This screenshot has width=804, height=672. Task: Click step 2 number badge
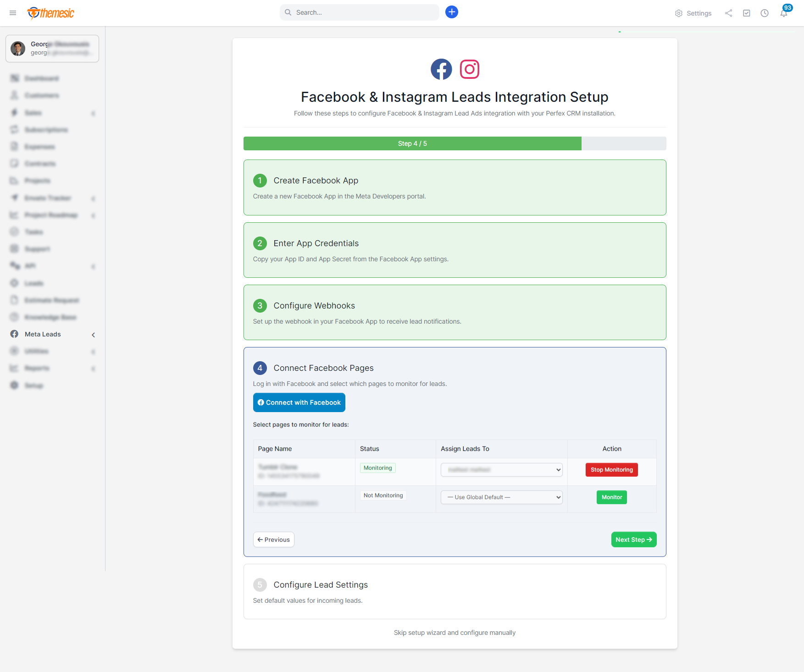(260, 243)
